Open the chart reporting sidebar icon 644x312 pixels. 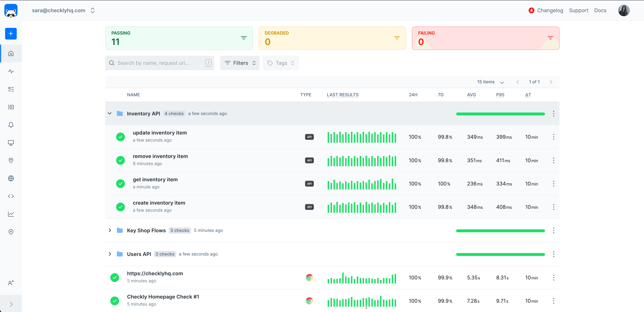(11, 214)
